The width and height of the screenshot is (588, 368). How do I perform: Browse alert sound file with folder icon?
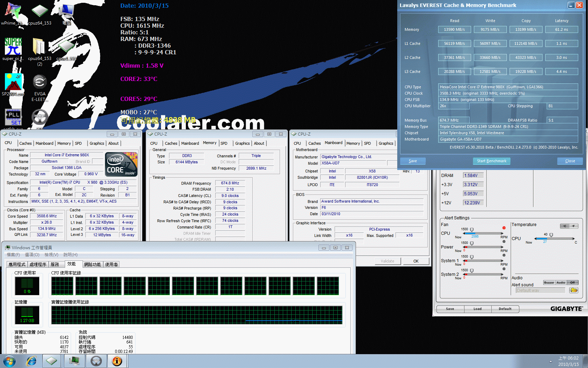click(574, 290)
